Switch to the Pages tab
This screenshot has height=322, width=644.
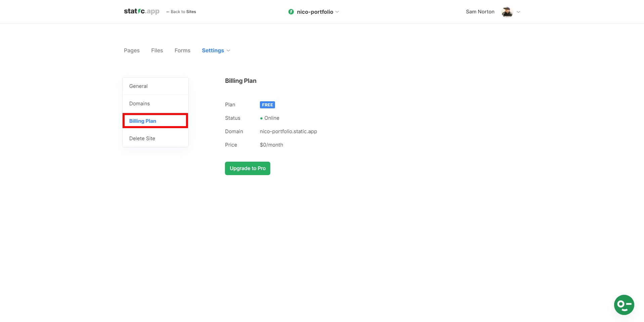coord(131,50)
